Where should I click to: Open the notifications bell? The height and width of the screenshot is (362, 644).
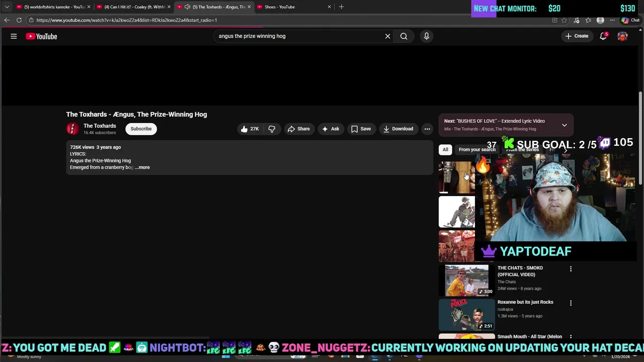pyautogui.click(x=603, y=36)
